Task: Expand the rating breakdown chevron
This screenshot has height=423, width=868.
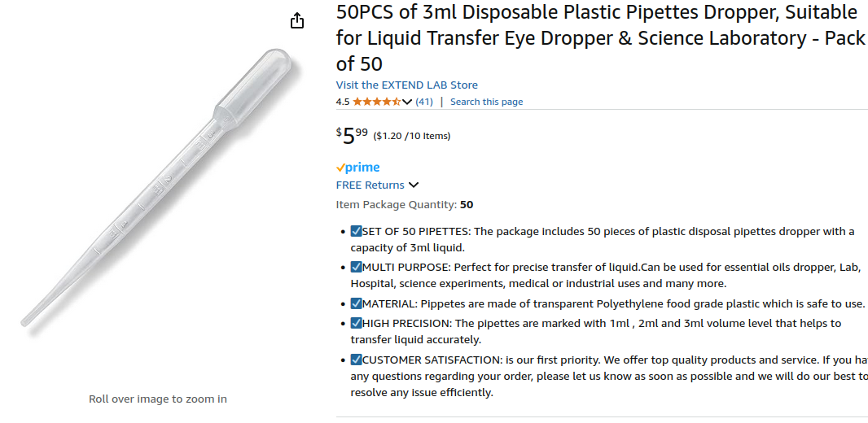Action: click(407, 102)
